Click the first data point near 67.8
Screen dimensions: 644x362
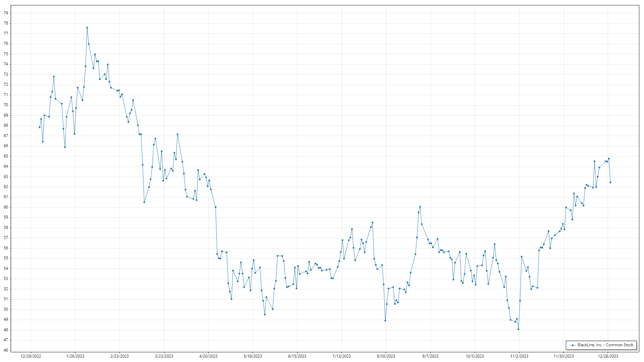point(40,127)
